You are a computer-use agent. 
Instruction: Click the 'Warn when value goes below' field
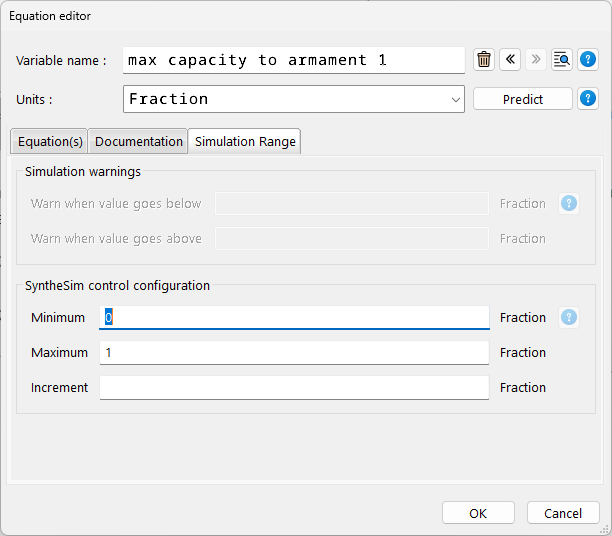click(351, 204)
